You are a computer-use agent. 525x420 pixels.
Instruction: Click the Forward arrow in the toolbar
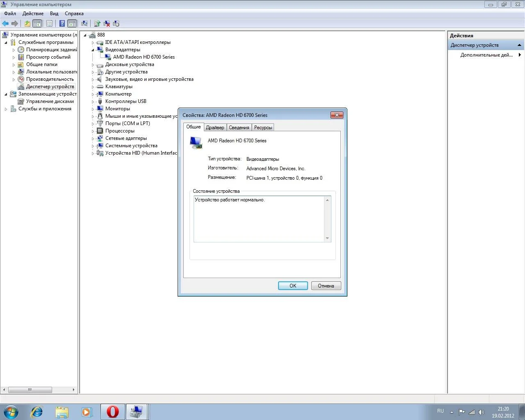(x=15, y=23)
